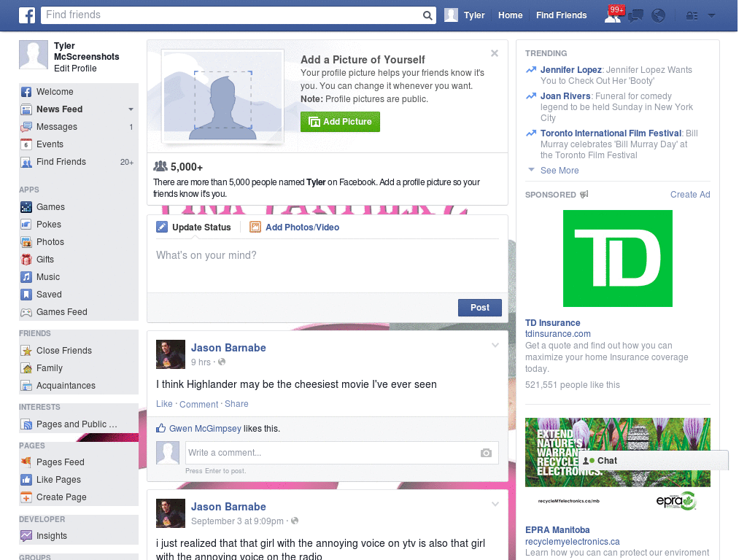Open Tyler profile in top navigation

point(465,15)
